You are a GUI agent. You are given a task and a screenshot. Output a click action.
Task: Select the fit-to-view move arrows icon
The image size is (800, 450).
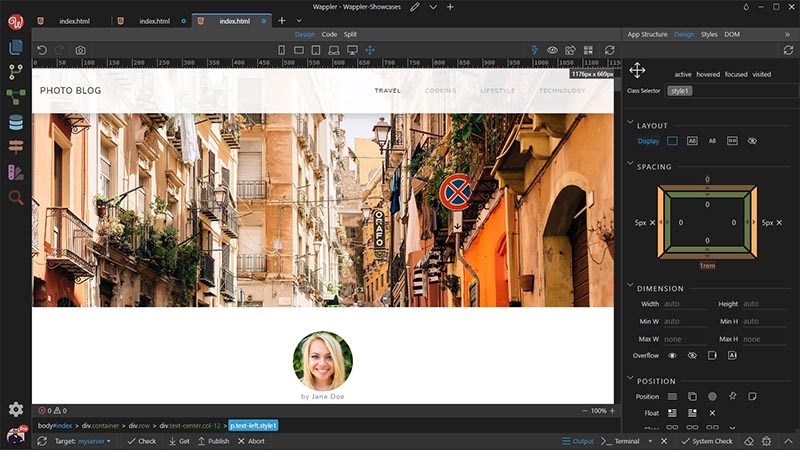pyautogui.click(x=370, y=50)
